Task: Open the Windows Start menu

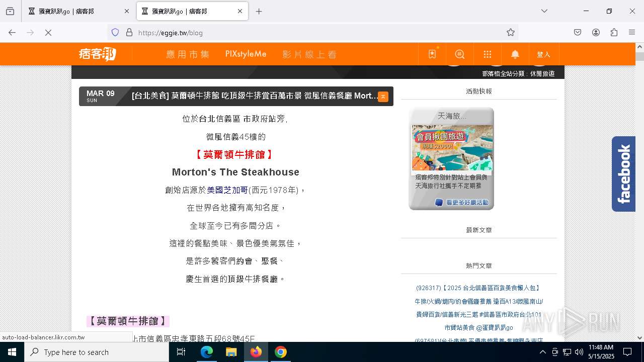Action: coord(12,352)
